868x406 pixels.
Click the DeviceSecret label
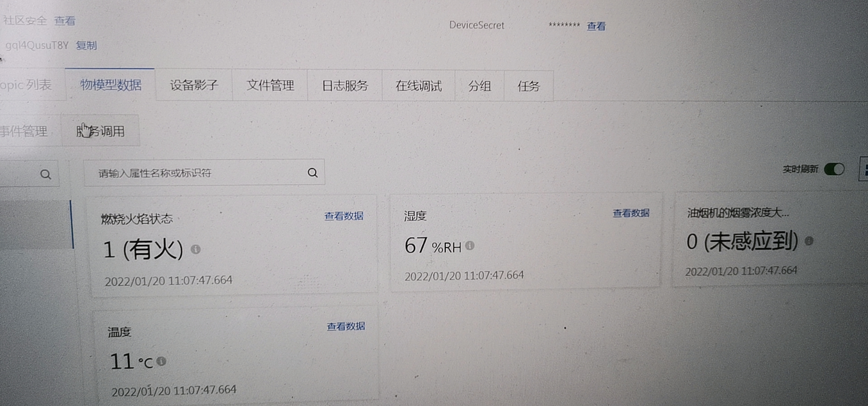pyautogui.click(x=476, y=25)
